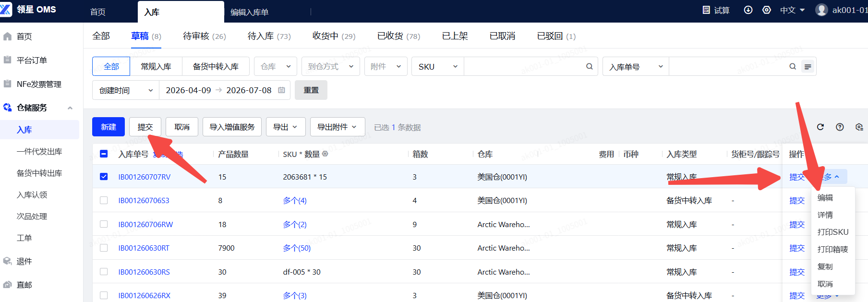Open the date range calendar icon

point(282,90)
